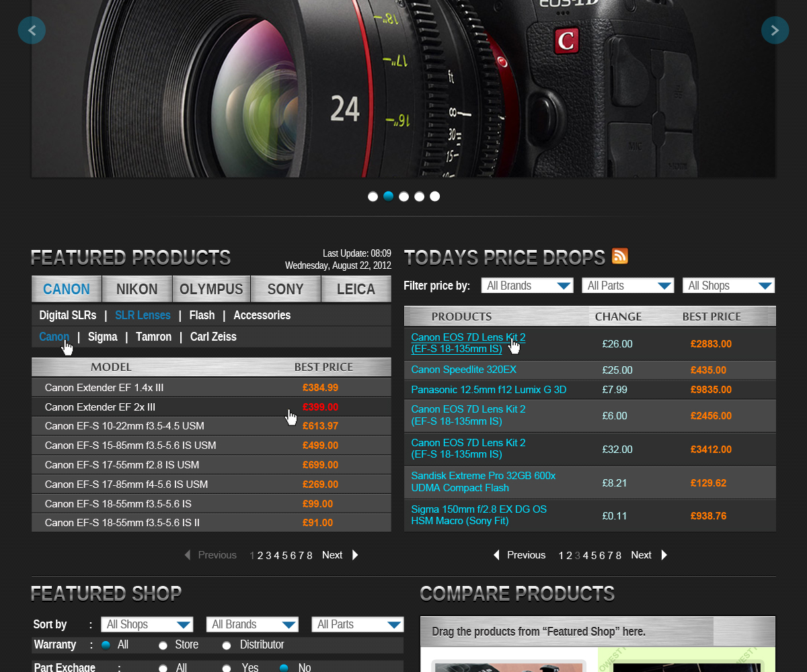
Task: Switch to the NIKON brand tab
Action: (137, 289)
